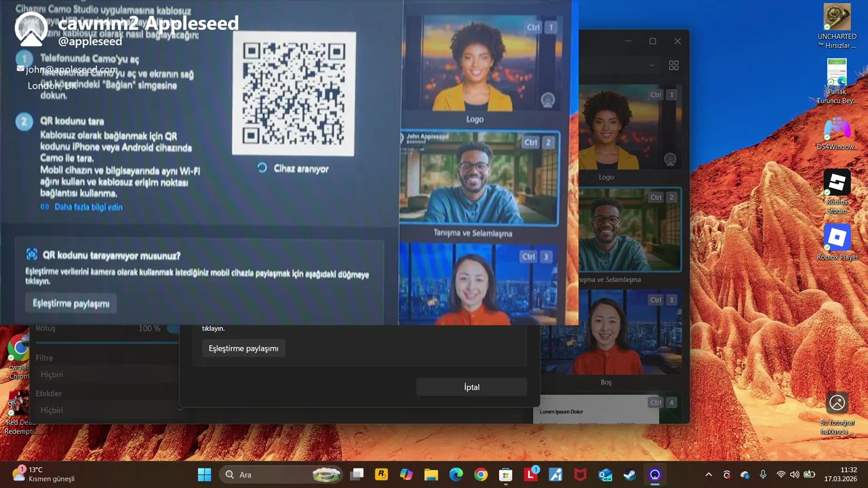Open Parlak Turuncu Bey desktop file
This screenshot has width=868, height=488.
tap(837, 81)
